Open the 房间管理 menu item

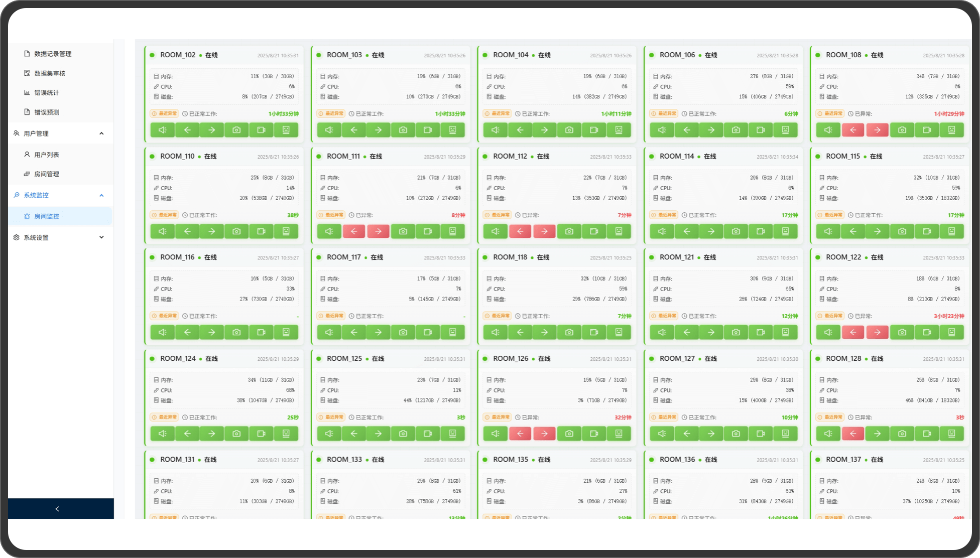coord(46,174)
